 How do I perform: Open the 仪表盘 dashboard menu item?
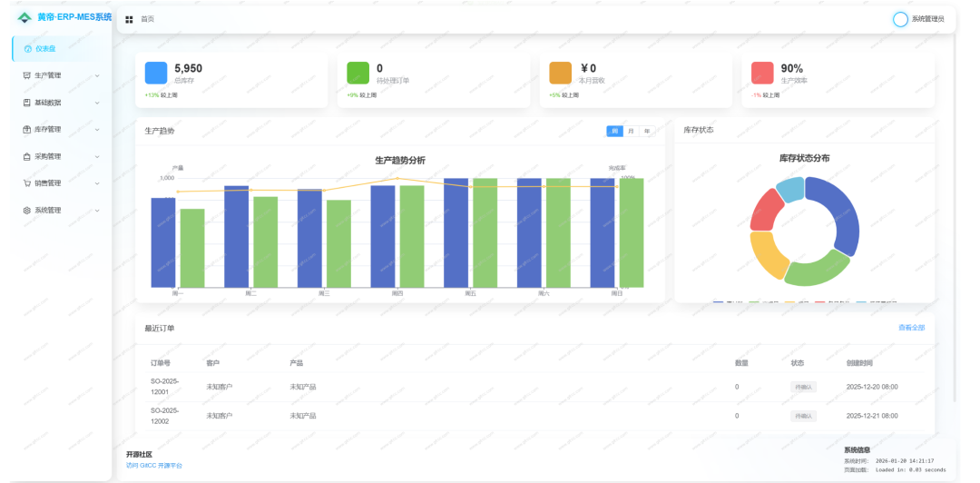click(62, 49)
